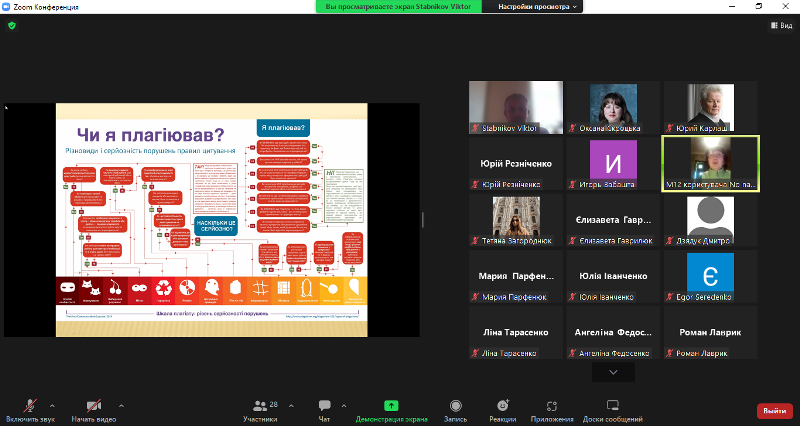Open the Чат chat panel
Screen dimensions: 800x426
point(324,411)
